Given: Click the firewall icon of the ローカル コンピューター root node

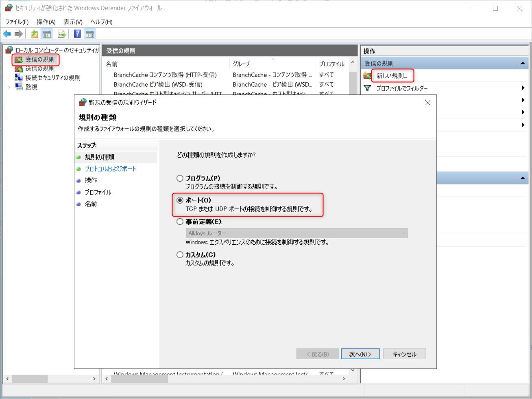Looking at the screenshot, I should click(9, 50).
